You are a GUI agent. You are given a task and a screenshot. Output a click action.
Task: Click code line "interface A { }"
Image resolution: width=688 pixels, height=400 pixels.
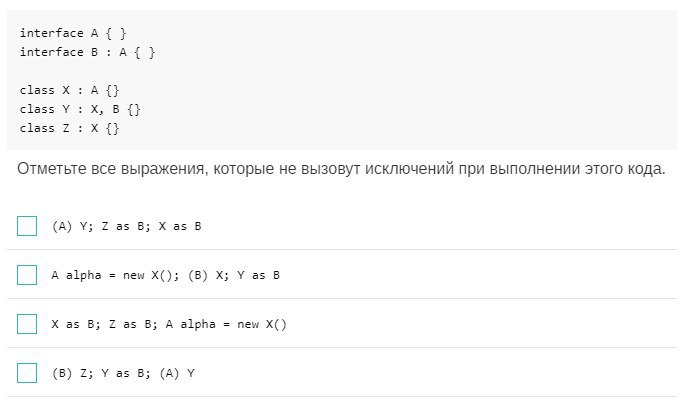pos(73,33)
